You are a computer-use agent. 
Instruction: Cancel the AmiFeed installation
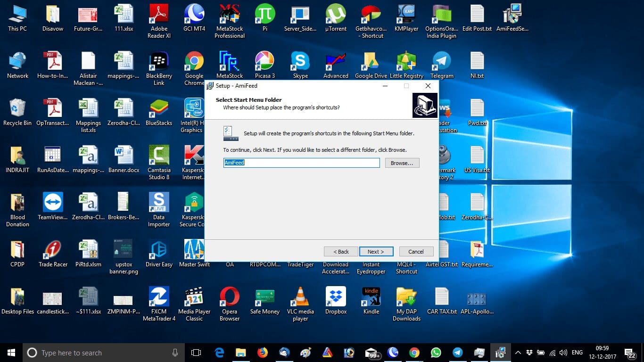click(416, 251)
